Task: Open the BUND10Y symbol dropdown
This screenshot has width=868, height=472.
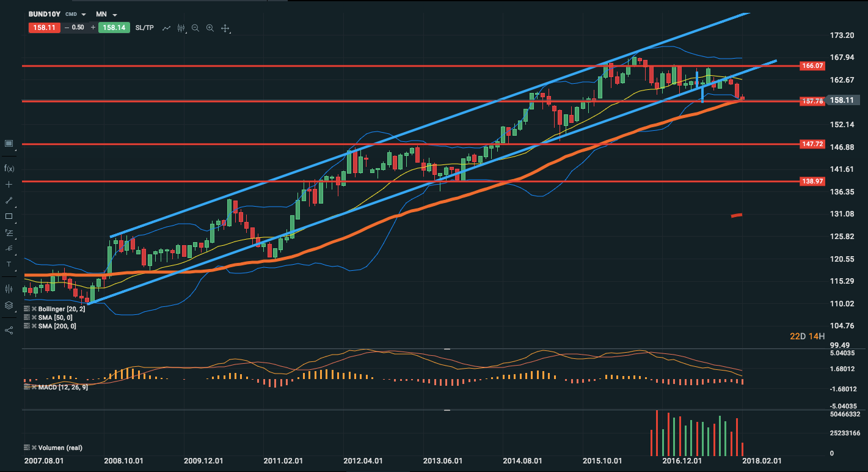Action: click(x=83, y=14)
